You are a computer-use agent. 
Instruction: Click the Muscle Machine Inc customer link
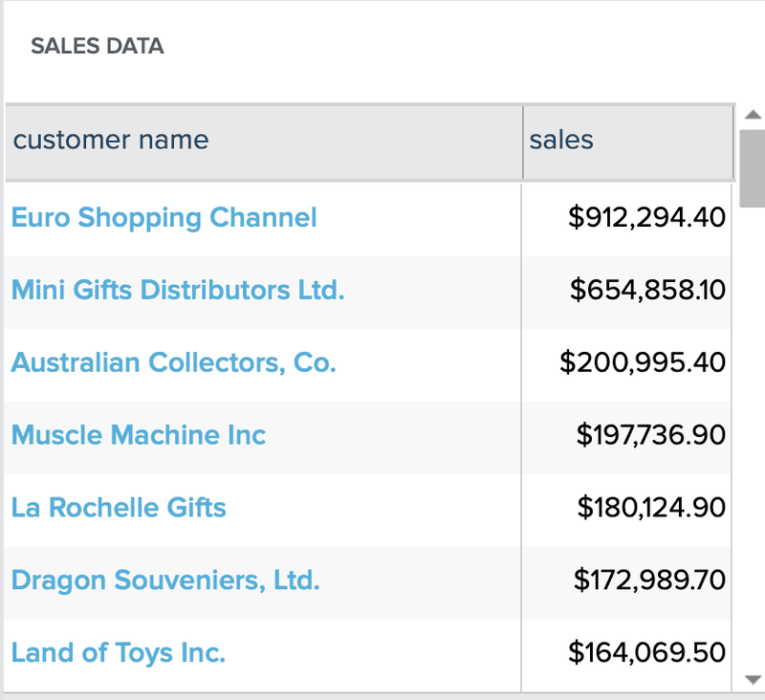(139, 435)
